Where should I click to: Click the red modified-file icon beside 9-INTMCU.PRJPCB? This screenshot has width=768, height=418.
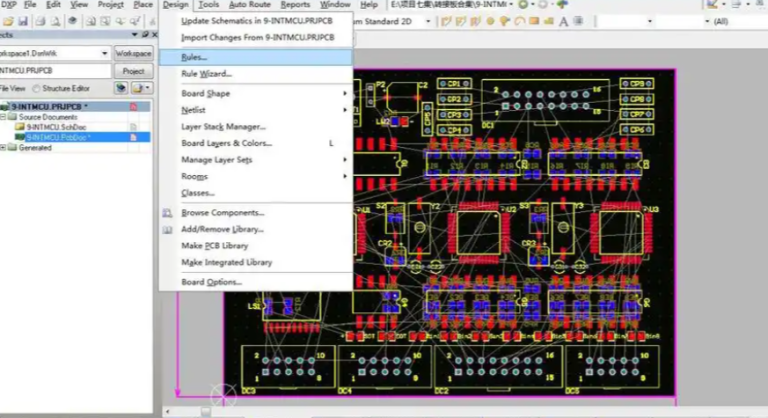[133, 107]
